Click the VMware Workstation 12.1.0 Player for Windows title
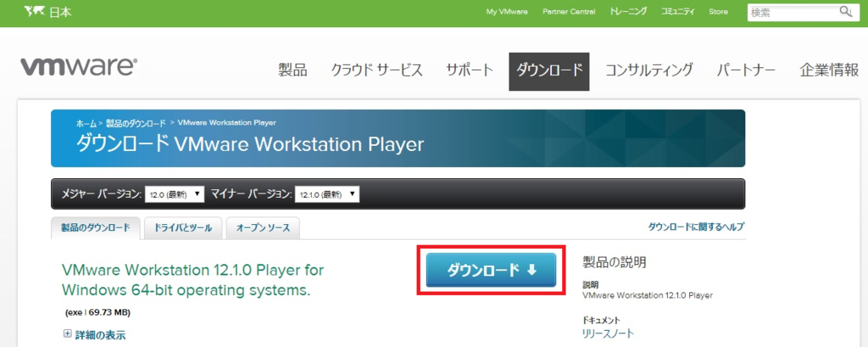 pos(192,280)
